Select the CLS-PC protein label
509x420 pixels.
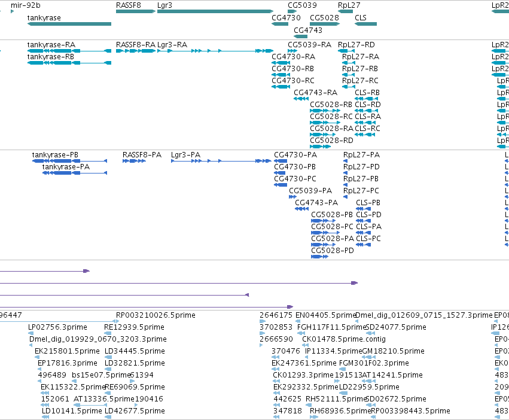pyautogui.click(x=368, y=239)
